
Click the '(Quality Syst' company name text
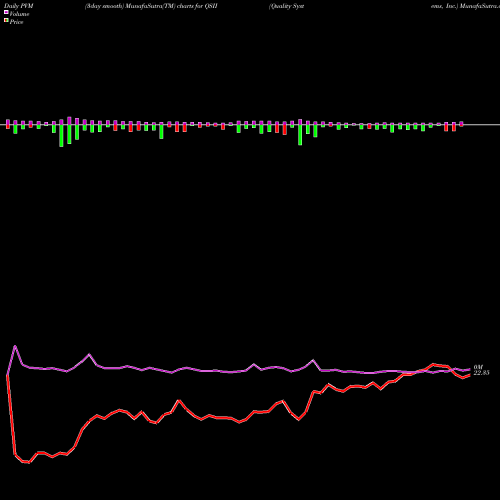click(x=287, y=6)
